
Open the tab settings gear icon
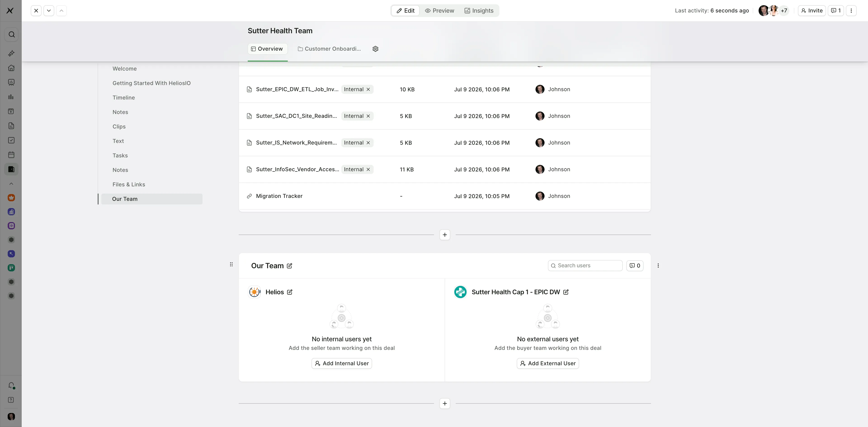coord(375,49)
